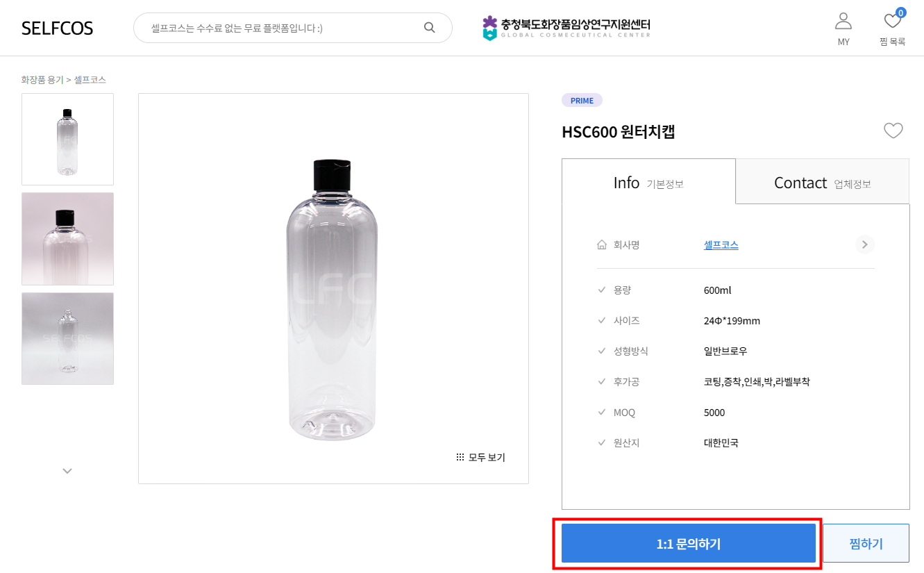Open the MY profile icon
Screen dimensions: 924x573
coord(843,22)
